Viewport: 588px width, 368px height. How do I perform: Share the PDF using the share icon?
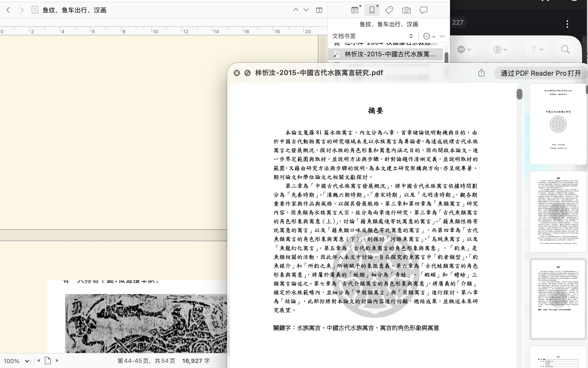481,73
